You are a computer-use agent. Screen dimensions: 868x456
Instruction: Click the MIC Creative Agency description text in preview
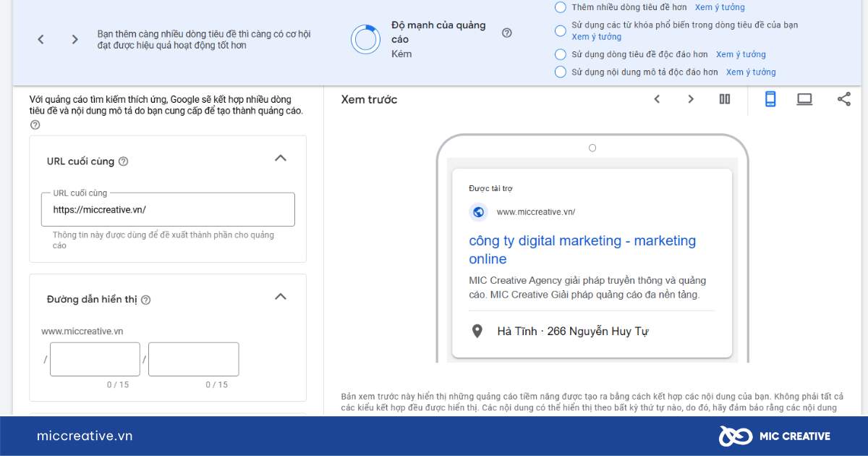(x=587, y=287)
